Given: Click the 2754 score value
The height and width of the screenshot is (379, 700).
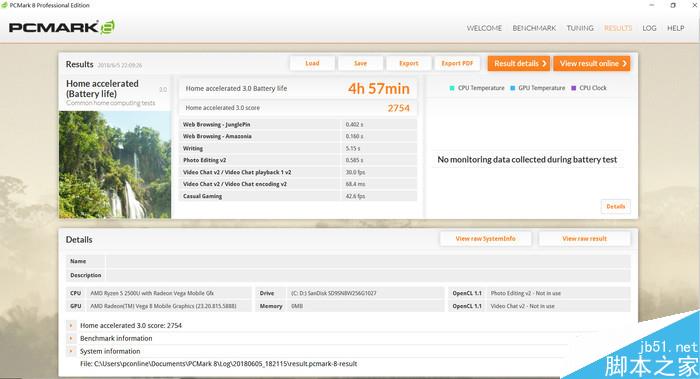Looking at the screenshot, I should tap(398, 108).
